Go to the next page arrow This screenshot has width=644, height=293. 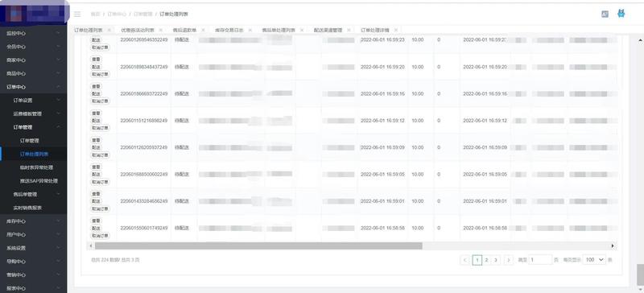pos(509,260)
